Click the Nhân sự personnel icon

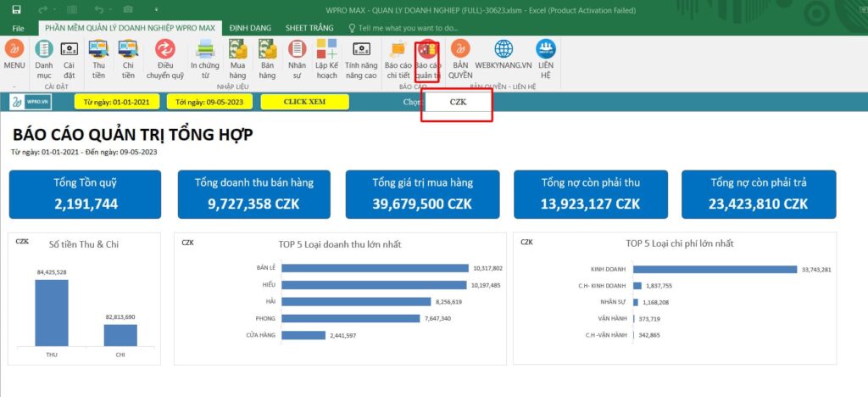click(297, 51)
